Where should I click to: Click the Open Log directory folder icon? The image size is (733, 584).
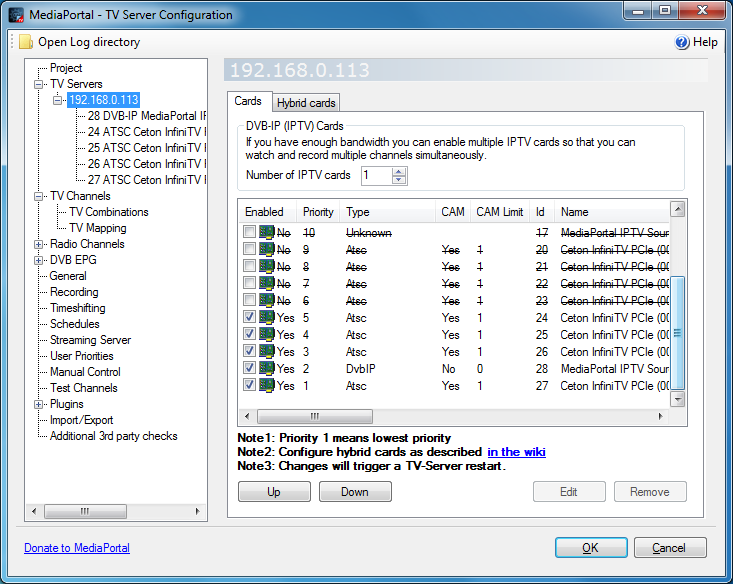(x=25, y=42)
